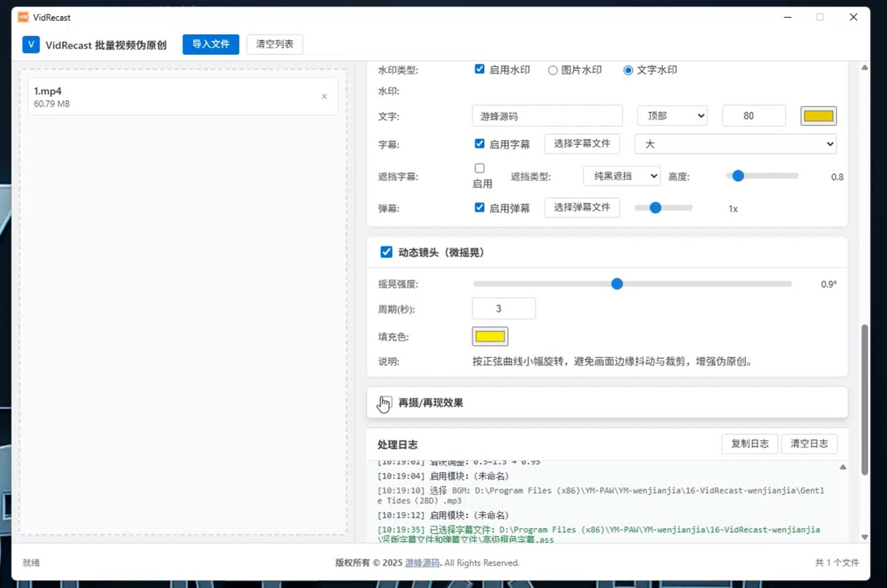Viewport: 887px width, 588px height.
Task: Click the orange VidRecast title bar icon
Action: click(x=23, y=17)
